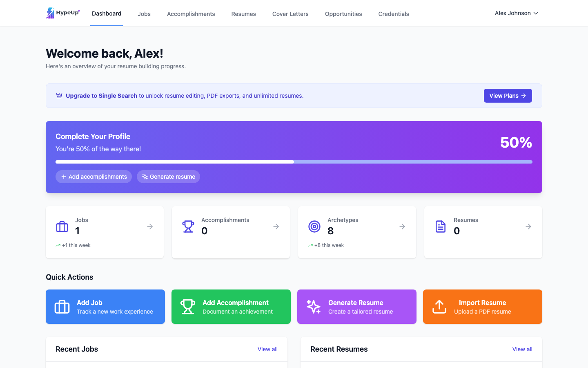
Task: Click the Add accomplishments pill button
Action: (x=94, y=177)
